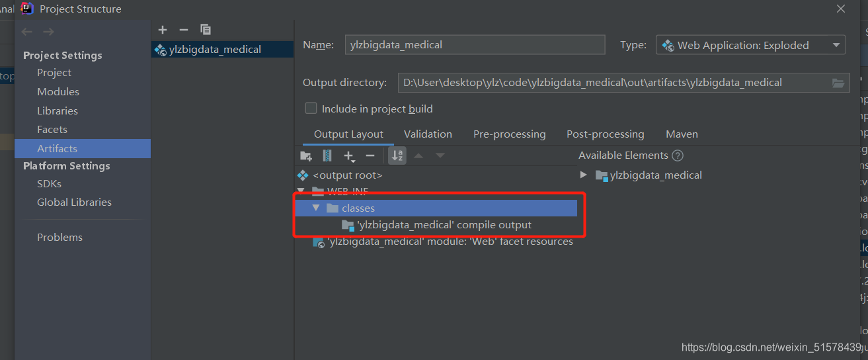The height and width of the screenshot is (360, 868).
Task: Open the Type dropdown Web Application: Exploded
Action: click(750, 45)
